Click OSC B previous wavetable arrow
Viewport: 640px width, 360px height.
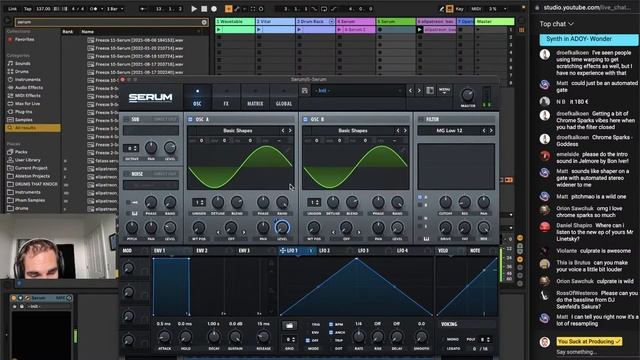coord(398,131)
